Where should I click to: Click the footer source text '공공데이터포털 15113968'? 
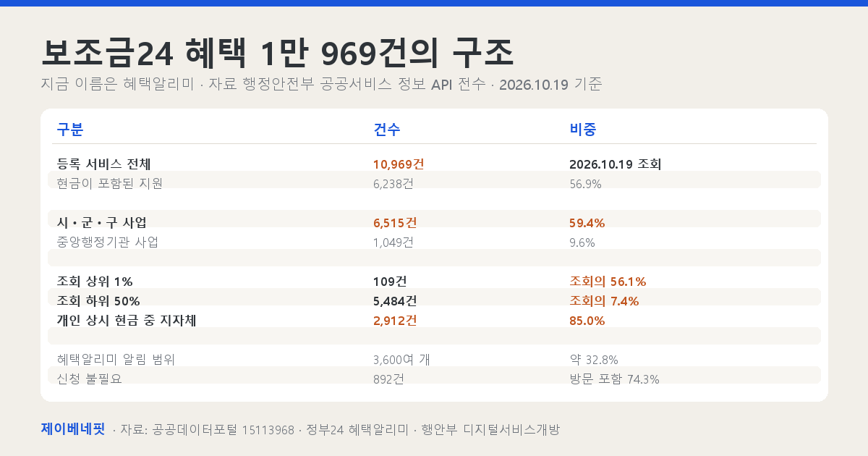tap(224, 430)
